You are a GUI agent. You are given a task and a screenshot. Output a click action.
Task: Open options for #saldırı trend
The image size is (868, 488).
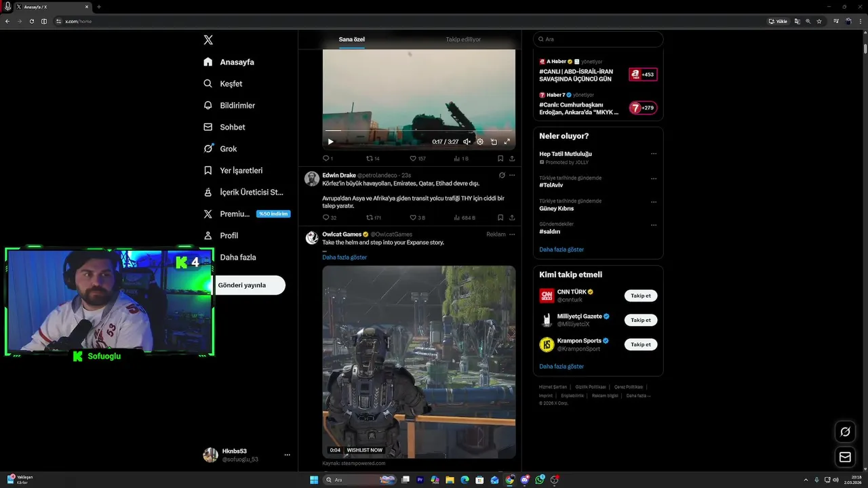tap(654, 225)
